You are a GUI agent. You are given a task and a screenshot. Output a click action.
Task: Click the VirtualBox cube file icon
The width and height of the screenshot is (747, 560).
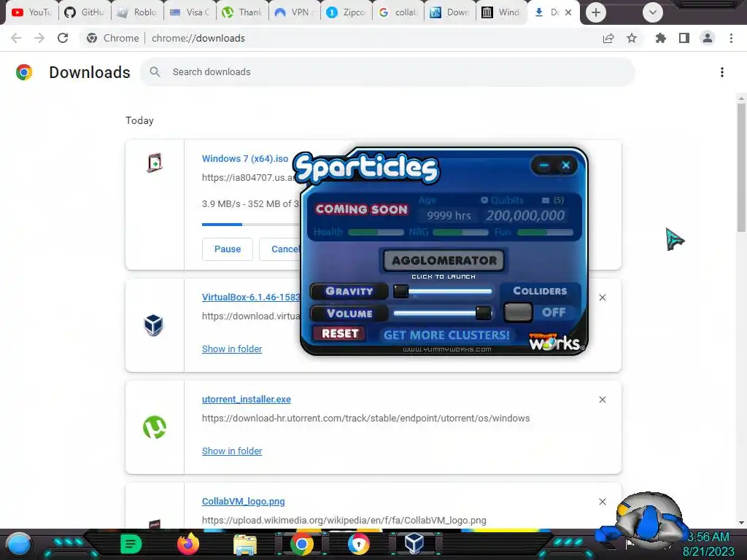pyautogui.click(x=153, y=325)
